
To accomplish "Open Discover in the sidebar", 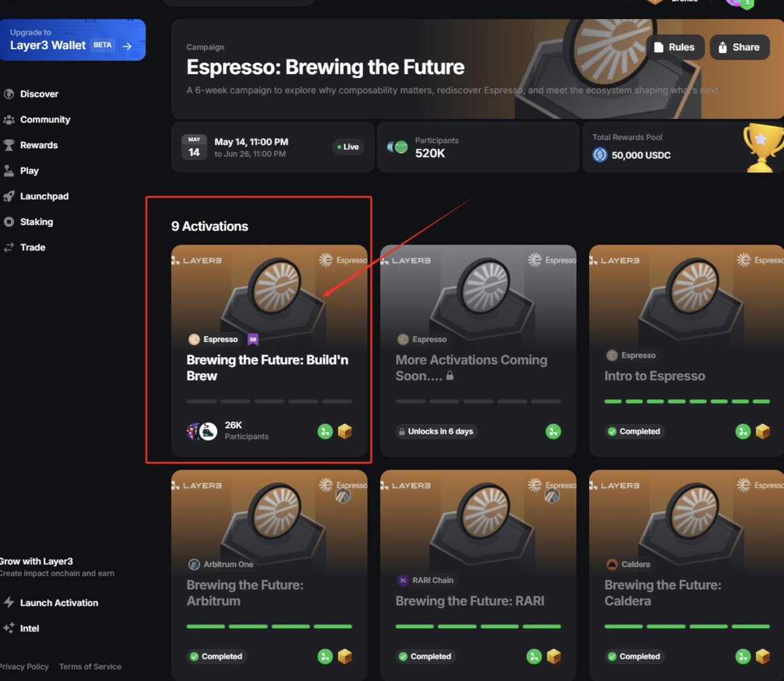I will [39, 94].
